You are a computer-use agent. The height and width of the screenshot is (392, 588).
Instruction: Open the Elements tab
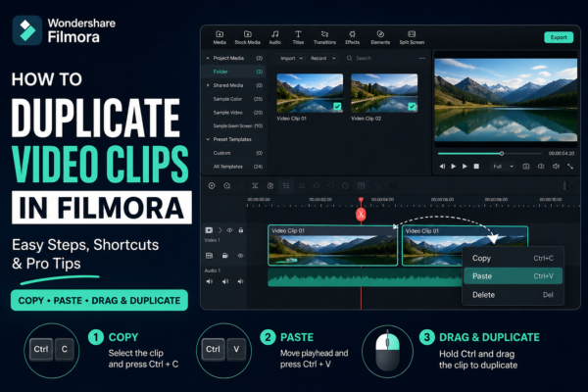[380, 37]
